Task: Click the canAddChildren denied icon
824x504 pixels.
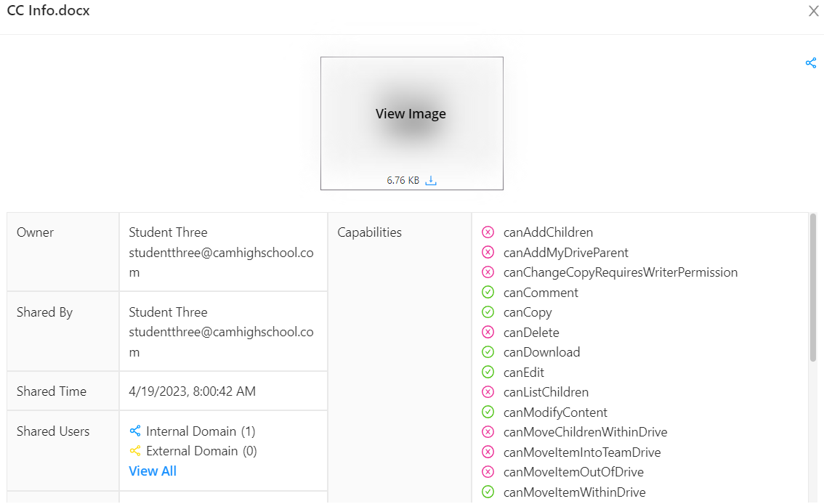Action: point(488,232)
